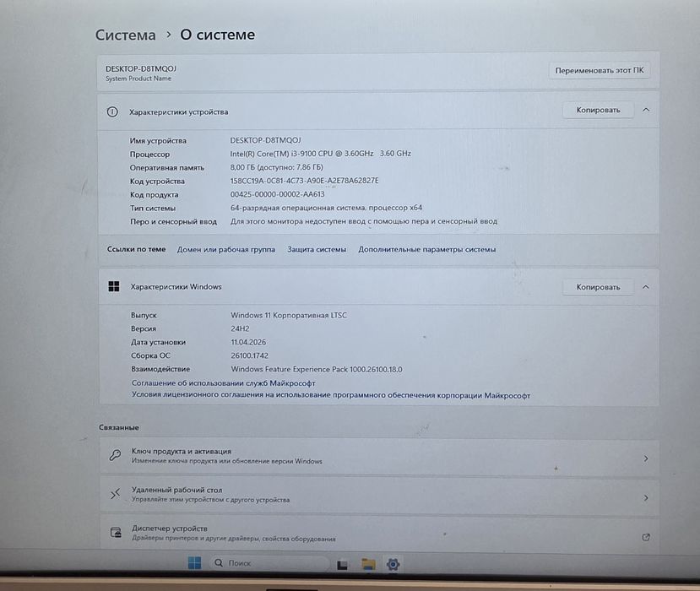Open File Explorer from the taskbar

[368, 564]
